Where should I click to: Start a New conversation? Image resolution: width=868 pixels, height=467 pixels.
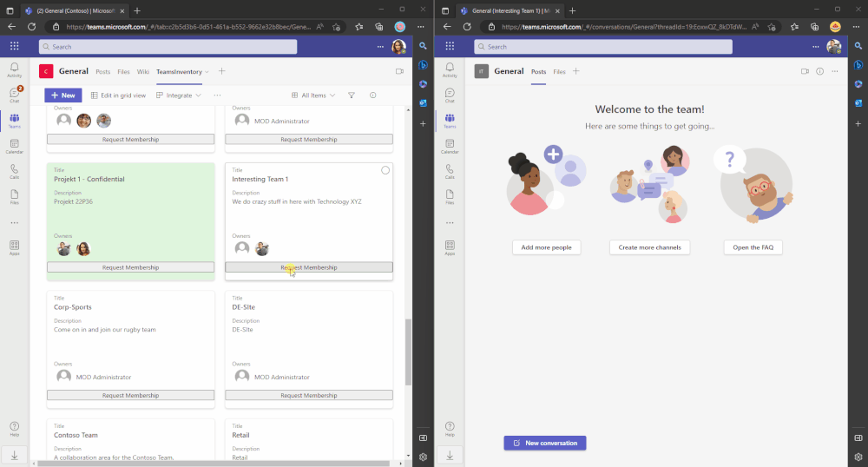click(545, 443)
